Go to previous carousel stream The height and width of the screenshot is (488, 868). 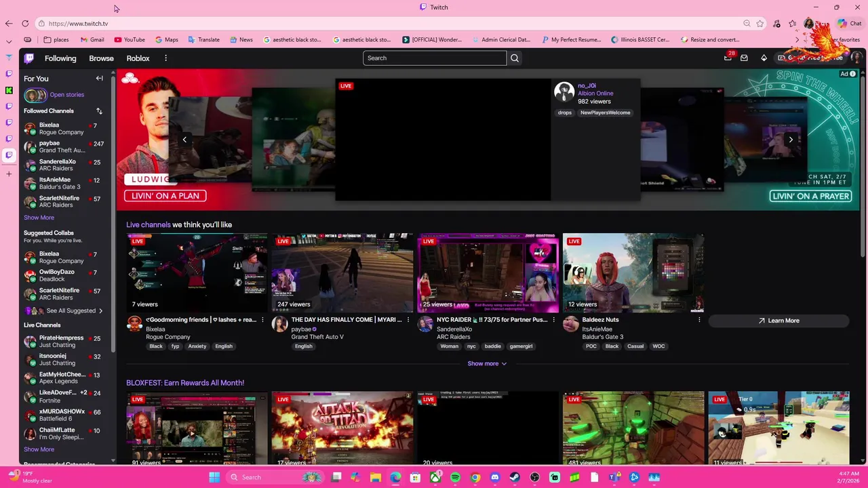(184, 140)
